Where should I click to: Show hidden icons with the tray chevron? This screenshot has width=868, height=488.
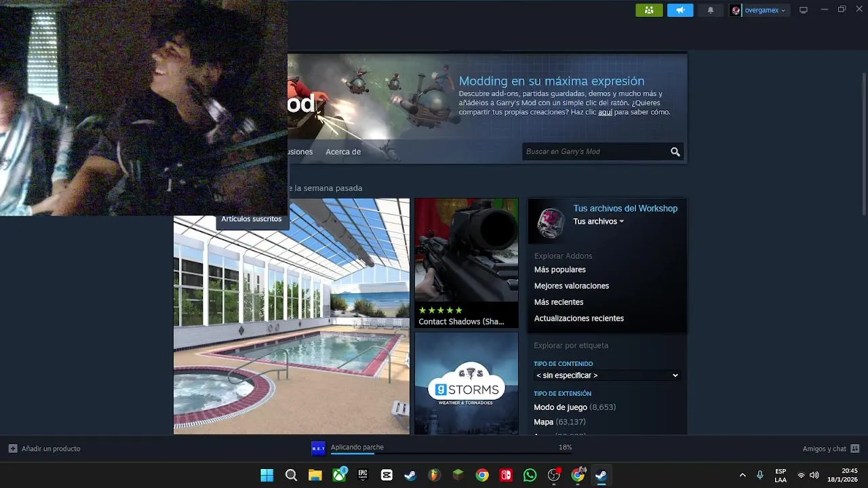click(743, 475)
